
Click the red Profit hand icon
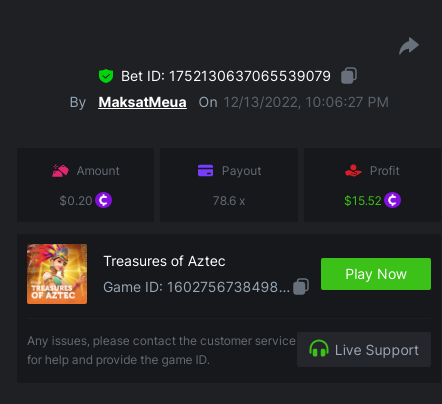click(x=353, y=170)
